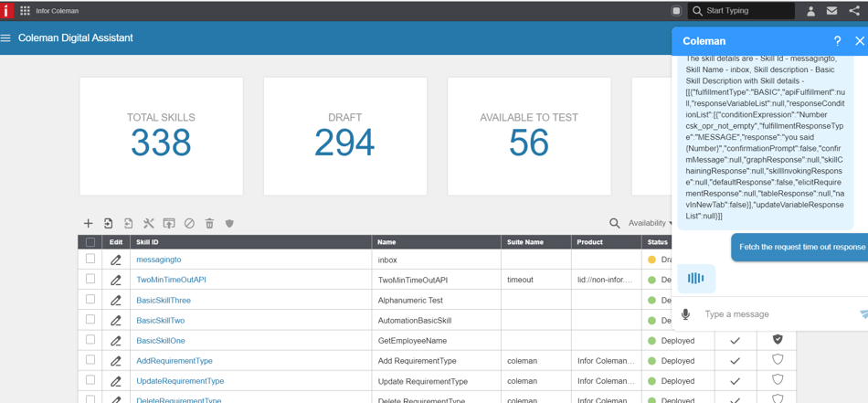Sort table by Suite Name column header
Image resolution: width=868 pixels, height=403 pixels.
point(525,242)
